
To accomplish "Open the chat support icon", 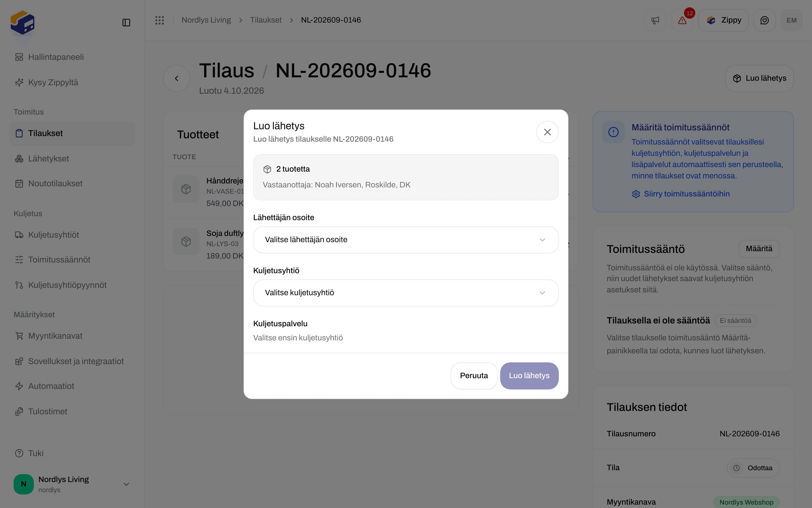I will (764, 20).
